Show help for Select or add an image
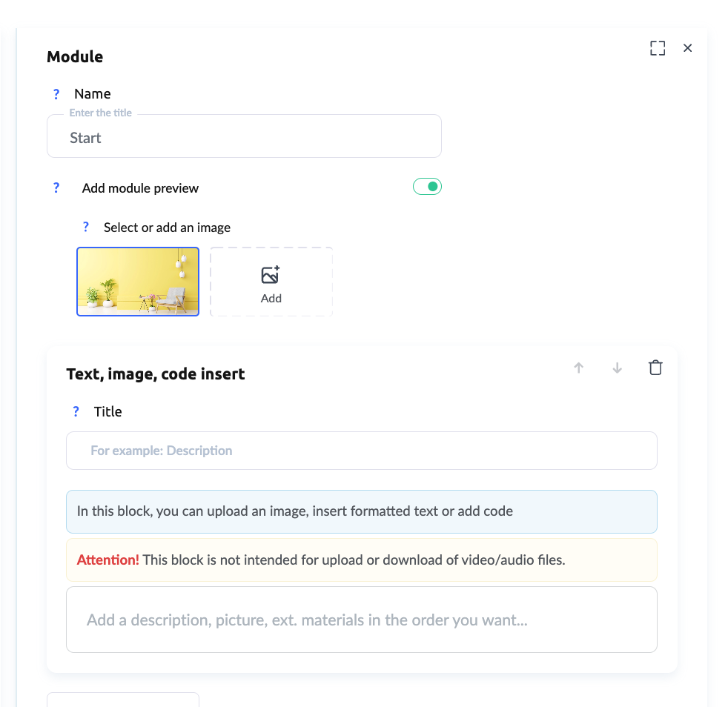728x707 pixels. point(86,228)
